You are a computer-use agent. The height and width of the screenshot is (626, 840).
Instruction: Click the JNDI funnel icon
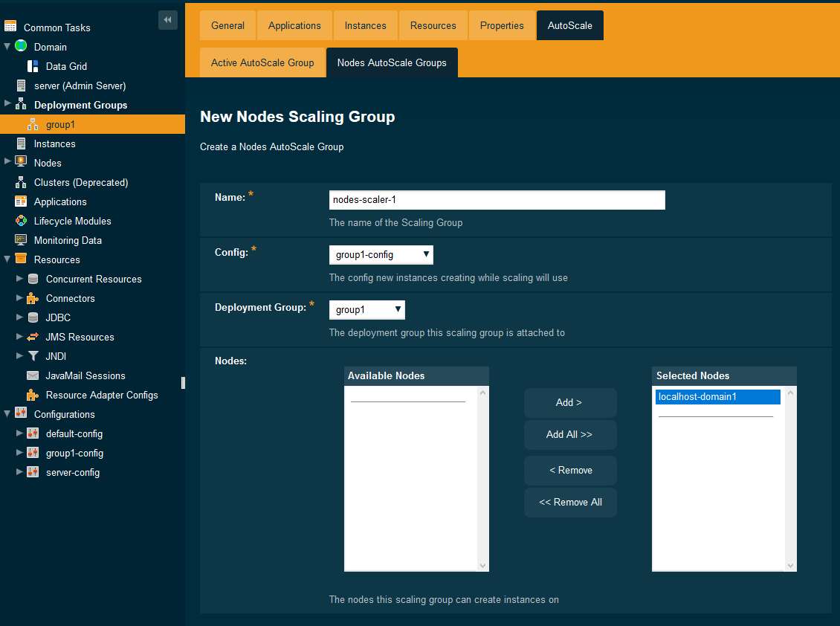(x=33, y=356)
